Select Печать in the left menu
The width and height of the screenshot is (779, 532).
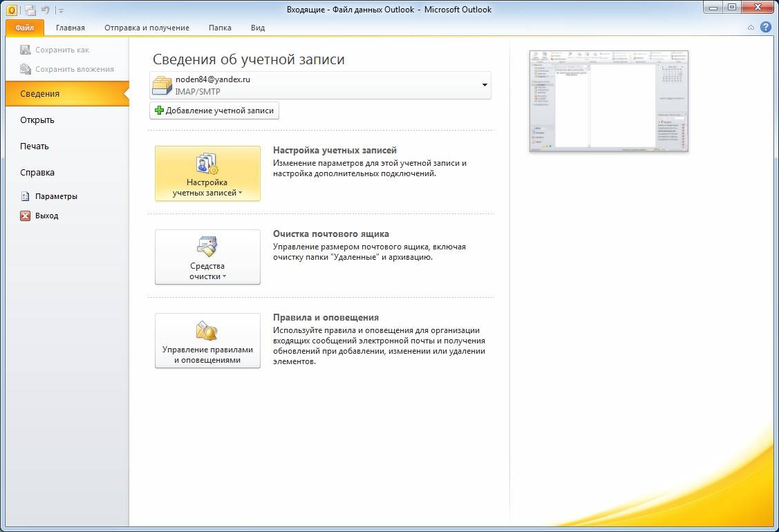[x=35, y=146]
